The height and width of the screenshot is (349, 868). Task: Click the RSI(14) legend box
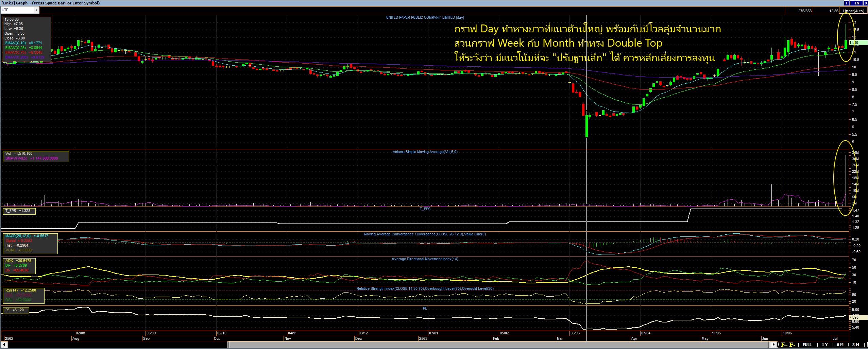click(24, 295)
